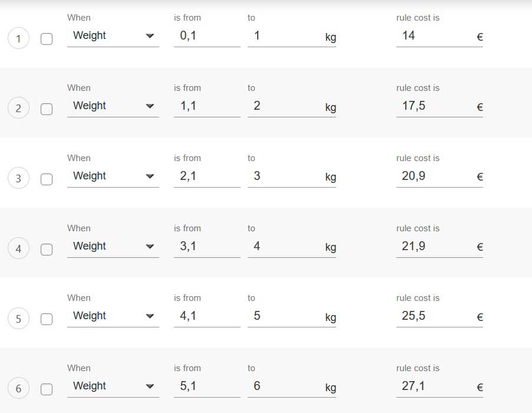This screenshot has width=532, height=413.
Task: Tick the checkbox for rule 1
Action: pos(47,39)
